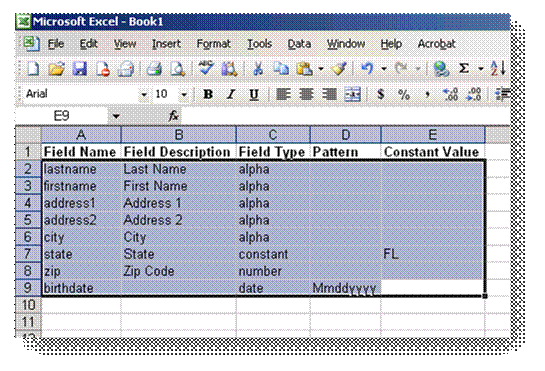Click the cell containing FL
This screenshot has width=545, height=371.
coord(433,254)
